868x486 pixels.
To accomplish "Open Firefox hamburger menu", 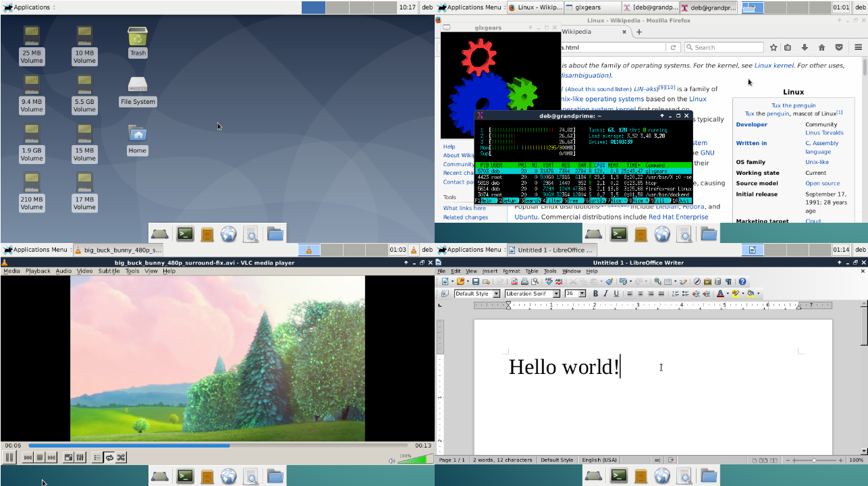I will pyautogui.click(x=858, y=47).
